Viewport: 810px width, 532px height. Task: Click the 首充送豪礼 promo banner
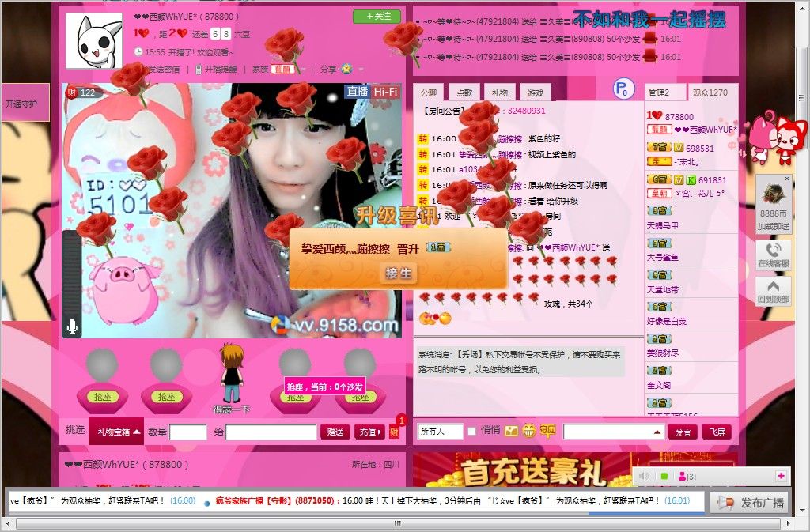click(x=532, y=470)
